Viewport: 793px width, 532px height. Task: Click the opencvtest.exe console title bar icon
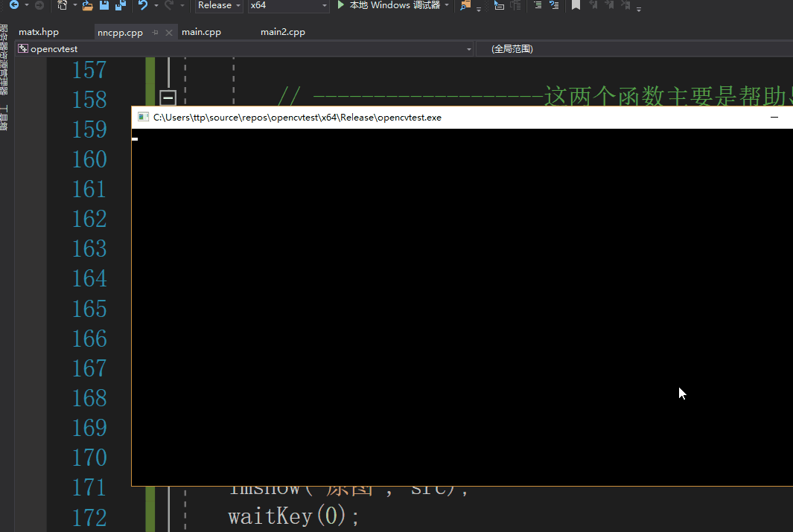pyautogui.click(x=143, y=118)
